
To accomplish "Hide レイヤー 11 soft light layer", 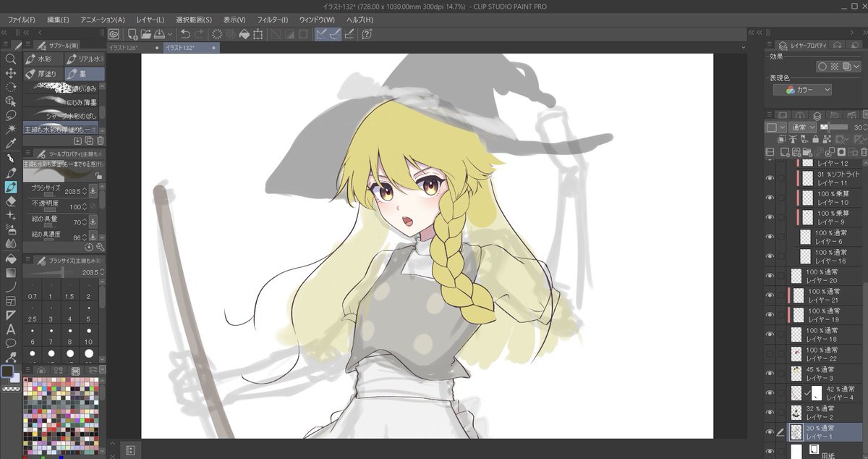I will pos(770,178).
